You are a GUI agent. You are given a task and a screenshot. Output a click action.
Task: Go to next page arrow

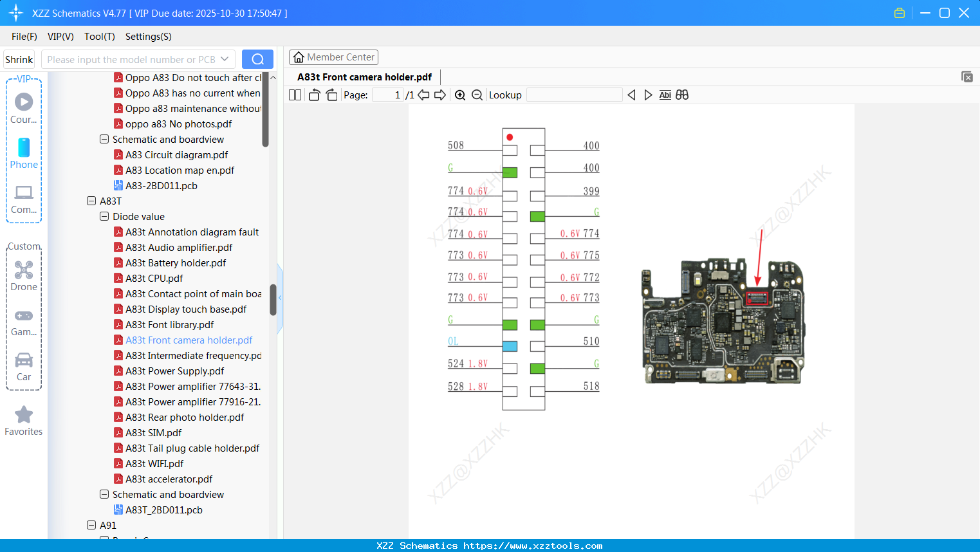[440, 95]
